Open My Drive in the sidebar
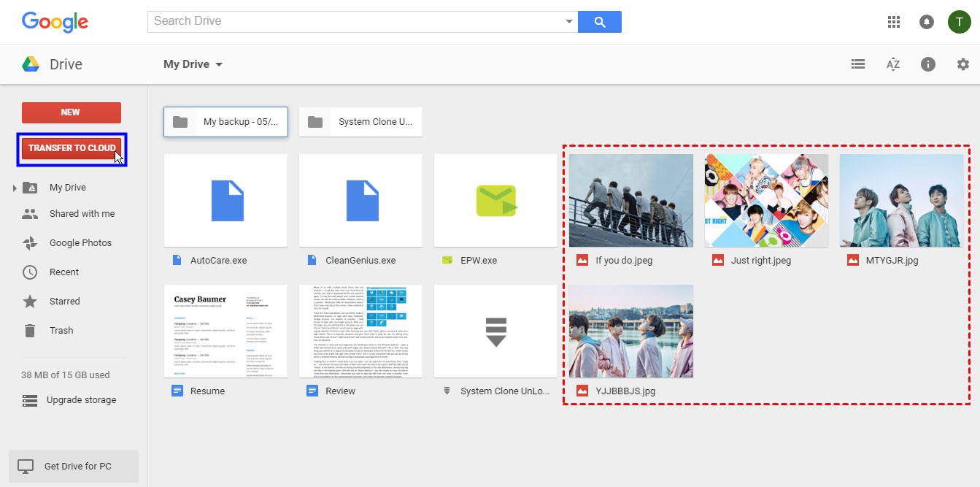 pos(68,188)
